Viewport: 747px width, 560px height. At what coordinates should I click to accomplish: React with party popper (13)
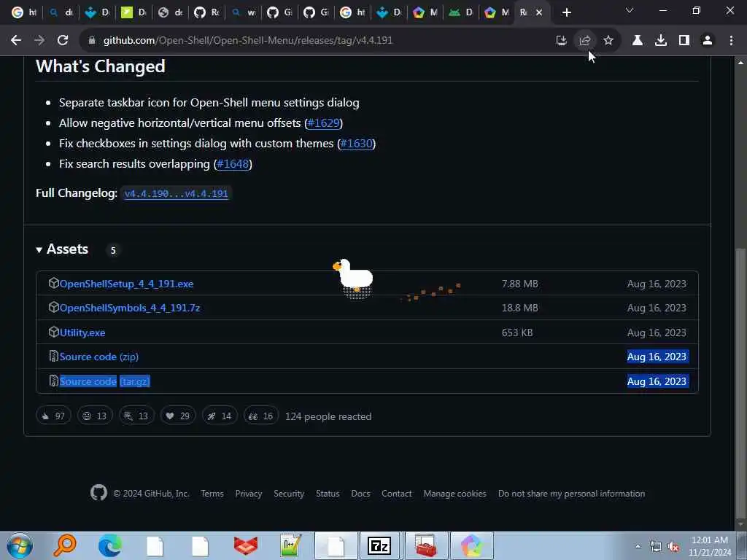tap(136, 416)
